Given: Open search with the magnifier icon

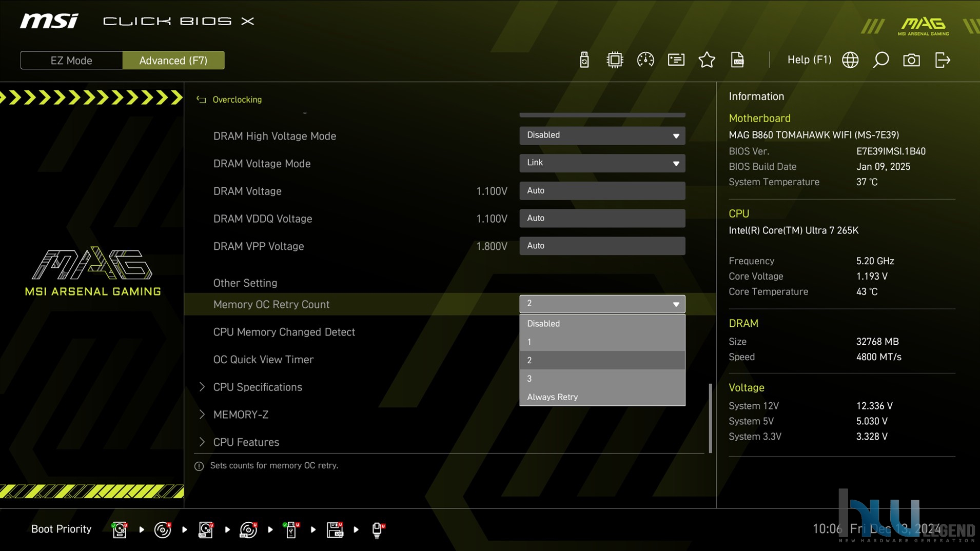Looking at the screenshot, I should [x=881, y=60].
